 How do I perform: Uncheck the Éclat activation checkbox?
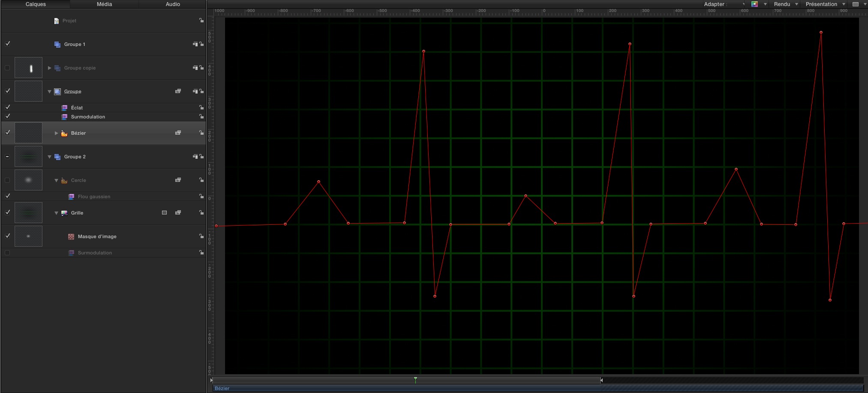click(x=7, y=107)
